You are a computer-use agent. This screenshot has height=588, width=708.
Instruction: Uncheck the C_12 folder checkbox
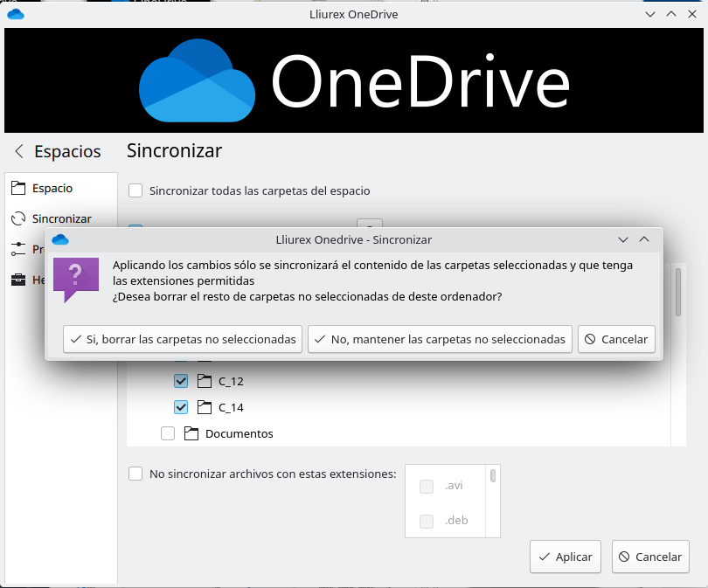[181, 381]
